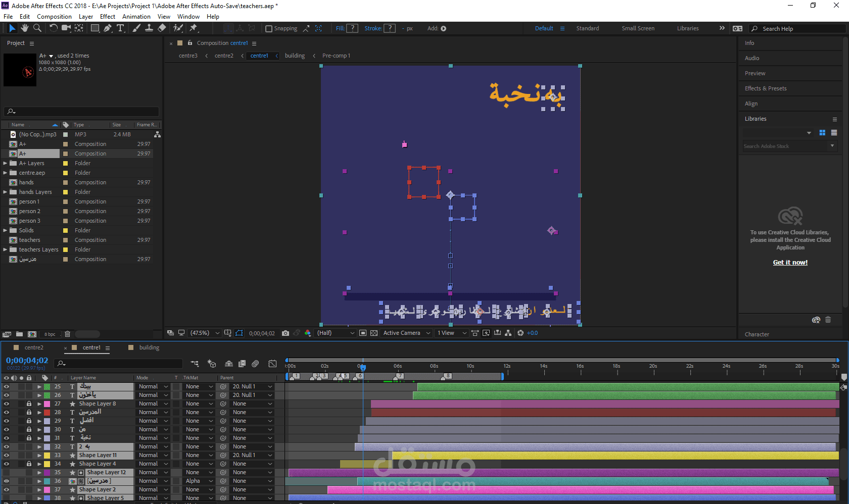Select the Horizontal Type tool
Image resolution: width=849 pixels, height=504 pixels.
click(120, 28)
